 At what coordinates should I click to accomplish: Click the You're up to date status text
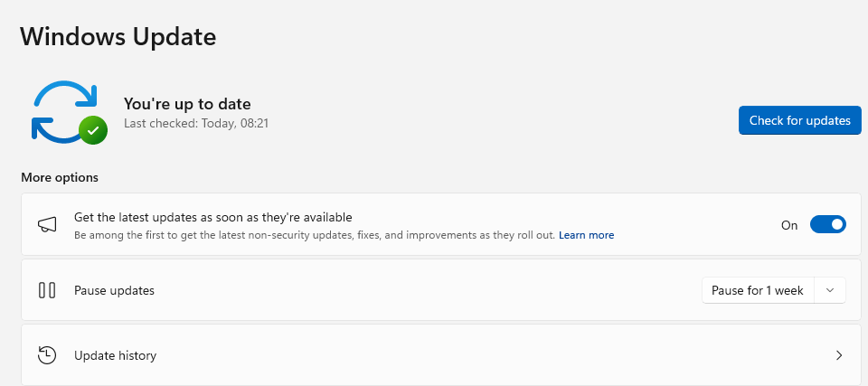(187, 104)
